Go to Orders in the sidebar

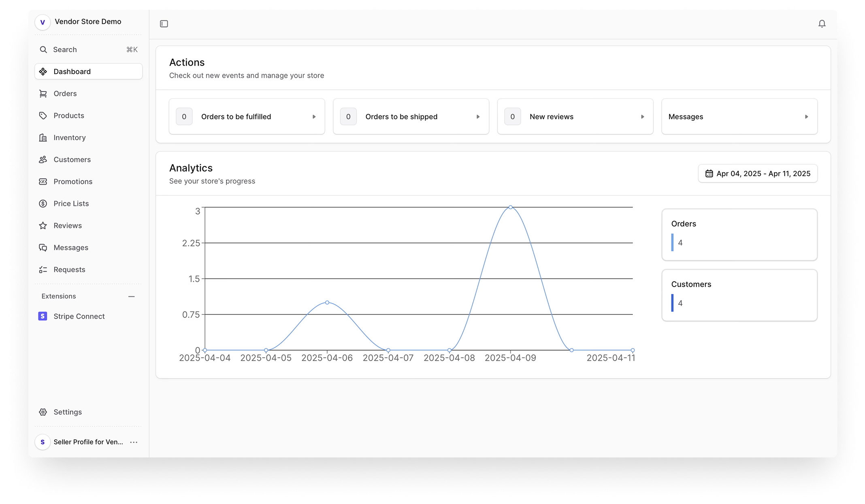pos(89,94)
